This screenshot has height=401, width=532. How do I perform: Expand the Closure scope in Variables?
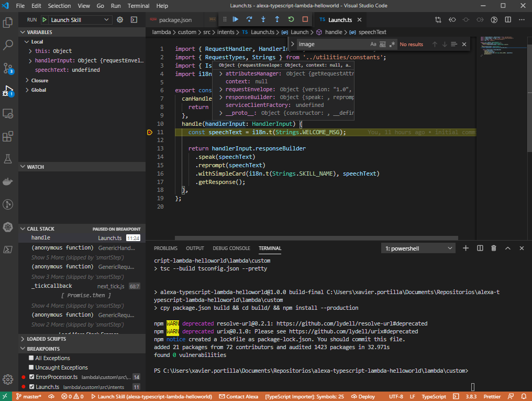pos(39,80)
